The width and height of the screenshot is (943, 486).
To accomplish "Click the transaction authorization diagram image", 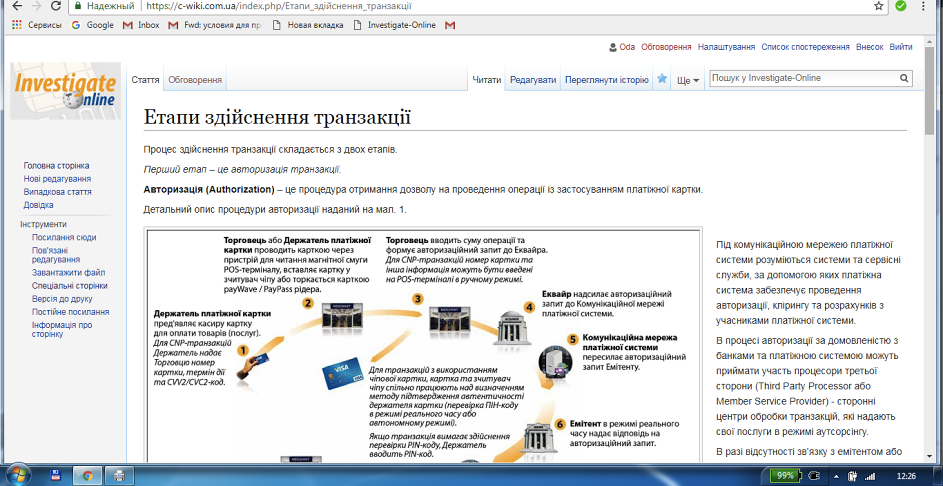I will pyautogui.click(x=422, y=350).
